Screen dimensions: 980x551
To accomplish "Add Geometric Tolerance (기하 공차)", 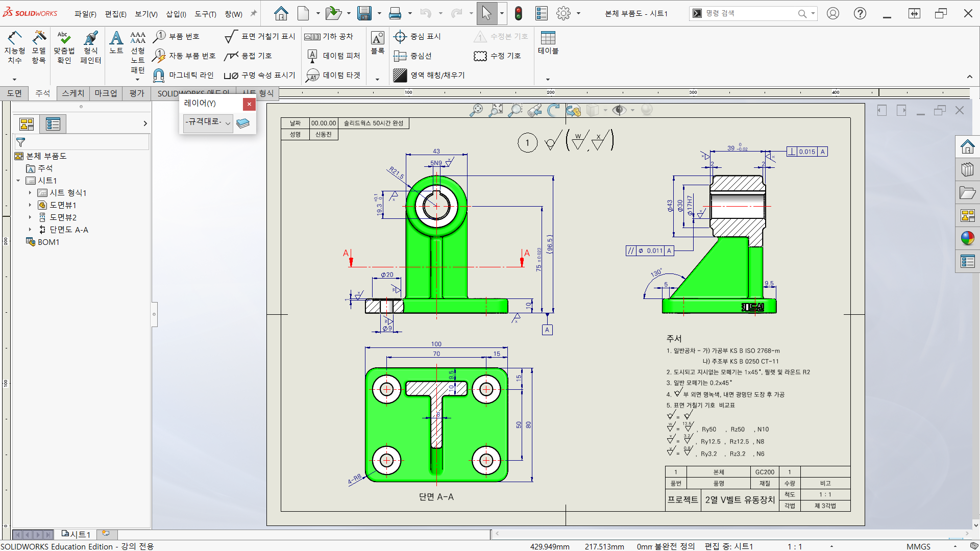I will [x=329, y=36].
